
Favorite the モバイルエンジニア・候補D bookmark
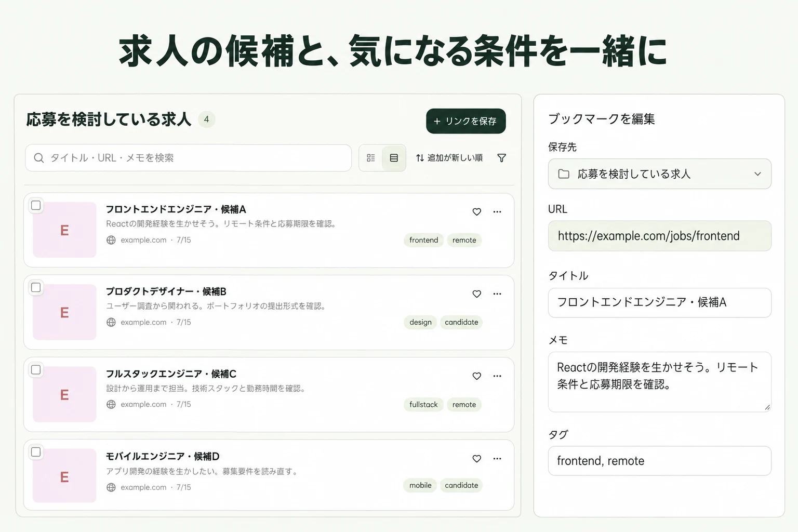tap(476, 458)
